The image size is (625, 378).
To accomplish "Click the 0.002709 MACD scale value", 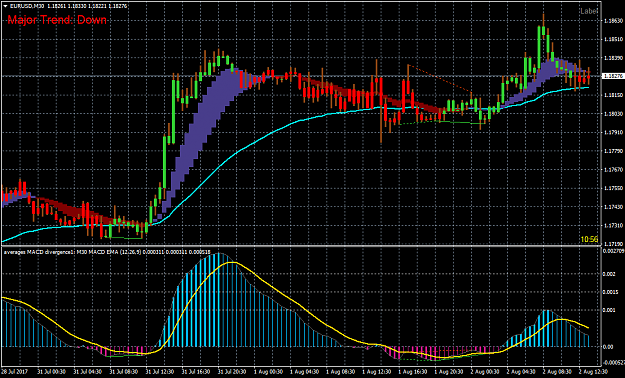I will pyautogui.click(x=614, y=251).
